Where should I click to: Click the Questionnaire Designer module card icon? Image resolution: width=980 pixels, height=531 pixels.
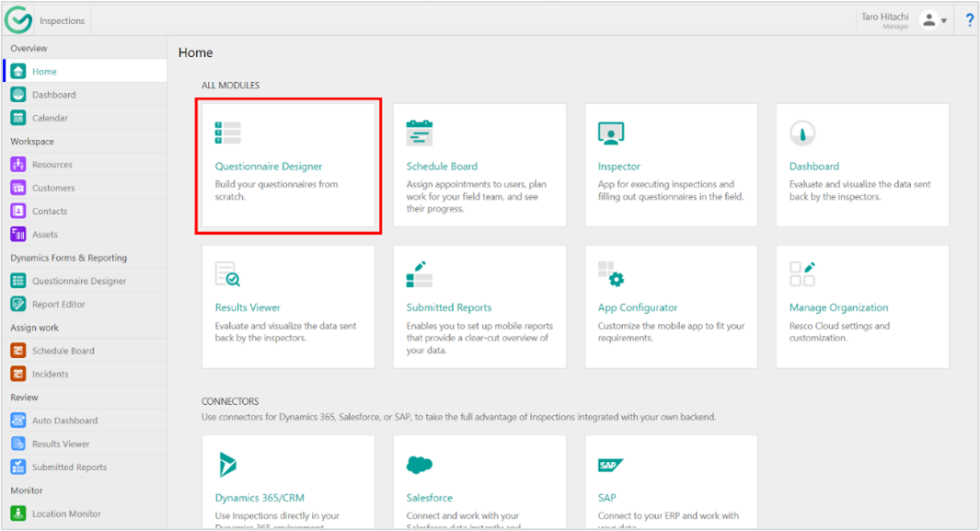tap(228, 133)
